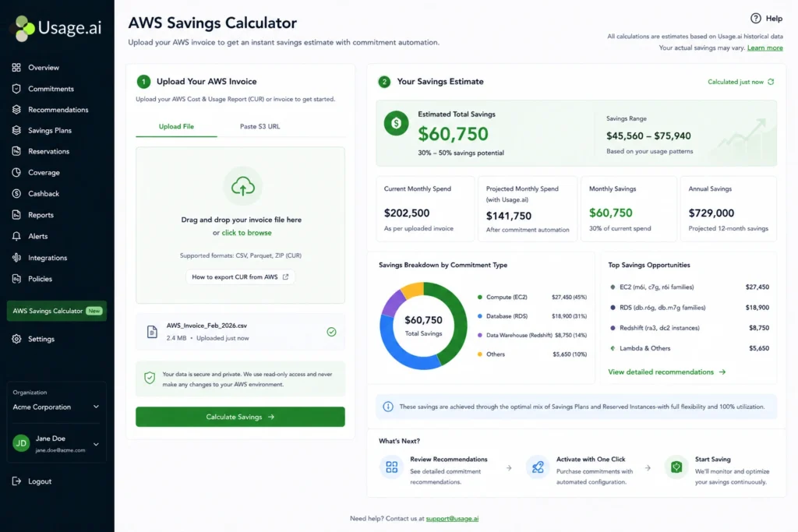
Task: Click RDS (db.r6g, db.m7g families) row
Action: (x=690, y=307)
